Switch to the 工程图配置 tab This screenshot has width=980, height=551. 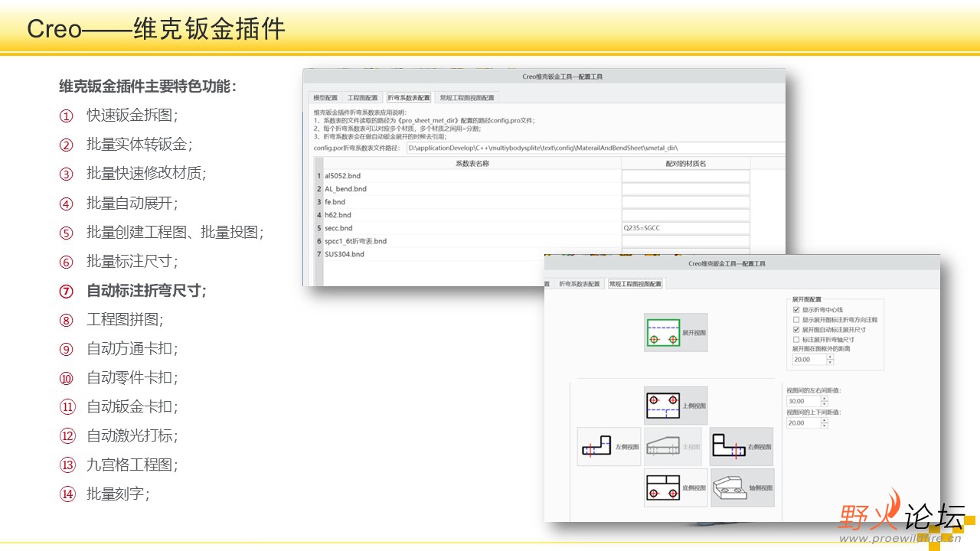pos(363,98)
